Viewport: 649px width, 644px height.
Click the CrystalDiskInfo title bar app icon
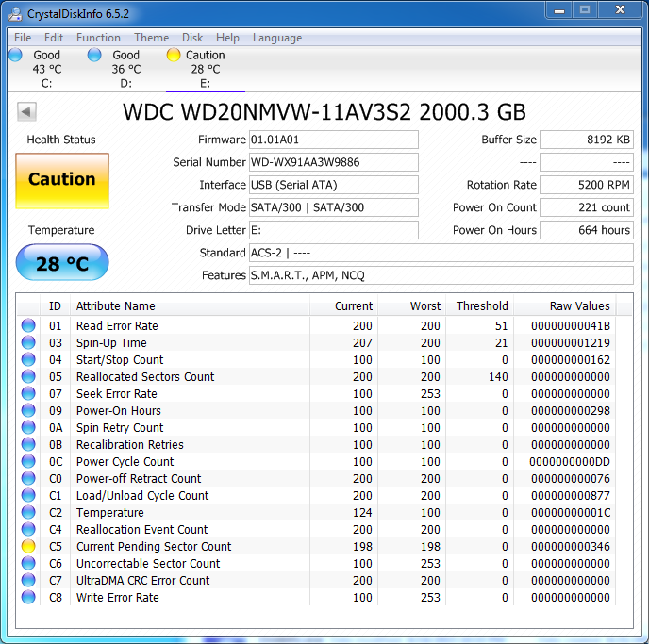click(15, 13)
